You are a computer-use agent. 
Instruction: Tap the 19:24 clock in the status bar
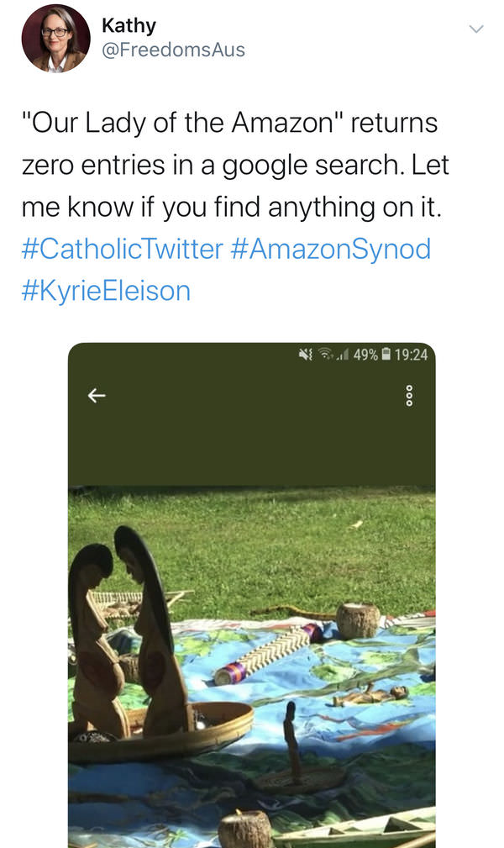pos(411,355)
